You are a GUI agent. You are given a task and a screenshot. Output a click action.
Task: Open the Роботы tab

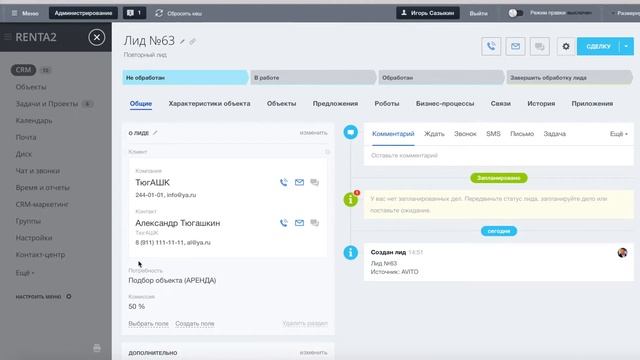pyautogui.click(x=387, y=104)
